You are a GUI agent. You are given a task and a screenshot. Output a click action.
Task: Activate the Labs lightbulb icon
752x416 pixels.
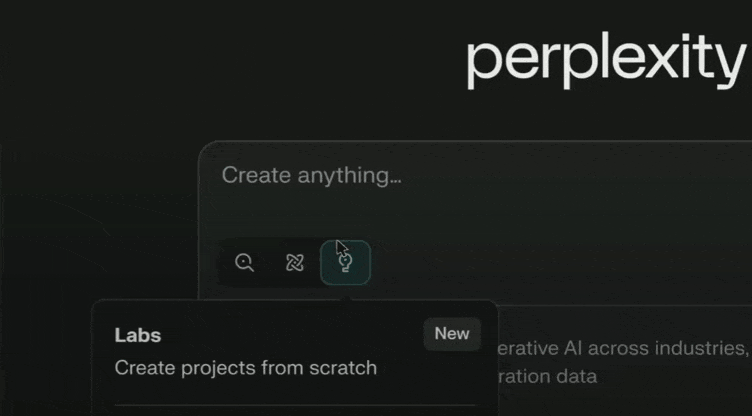point(345,263)
